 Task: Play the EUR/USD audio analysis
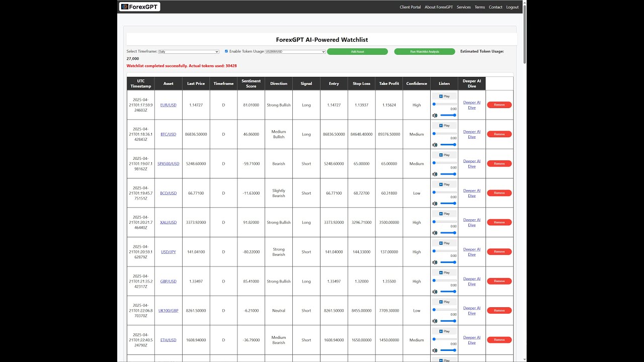coord(444,96)
